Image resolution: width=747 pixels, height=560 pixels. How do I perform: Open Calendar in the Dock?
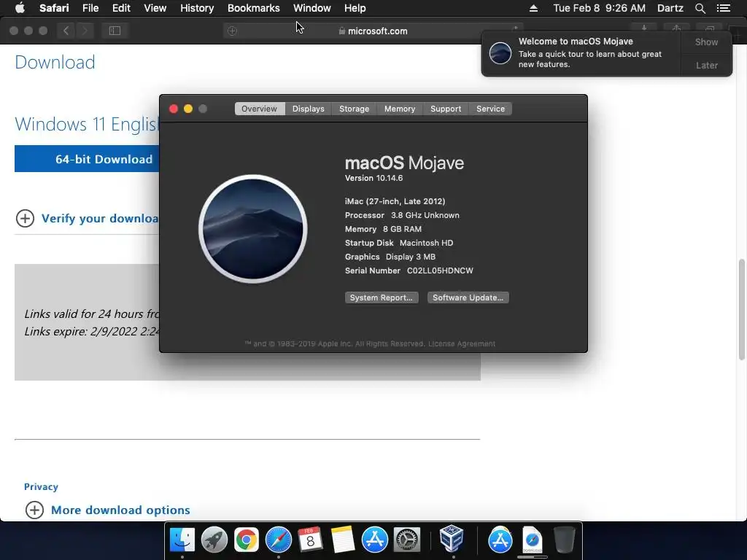(310, 540)
